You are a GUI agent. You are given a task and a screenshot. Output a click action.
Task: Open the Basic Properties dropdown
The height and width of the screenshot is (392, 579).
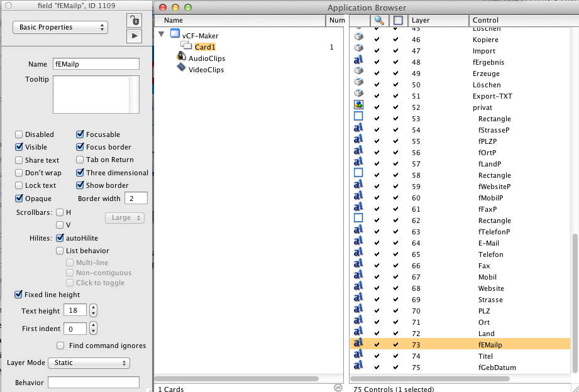tap(60, 28)
